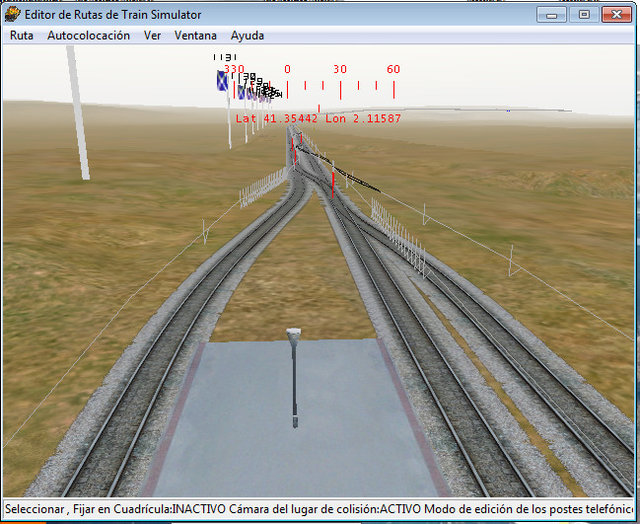This screenshot has height=524, width=640.
Task: Click the status bar Seleccionar text
Action: 36,509
